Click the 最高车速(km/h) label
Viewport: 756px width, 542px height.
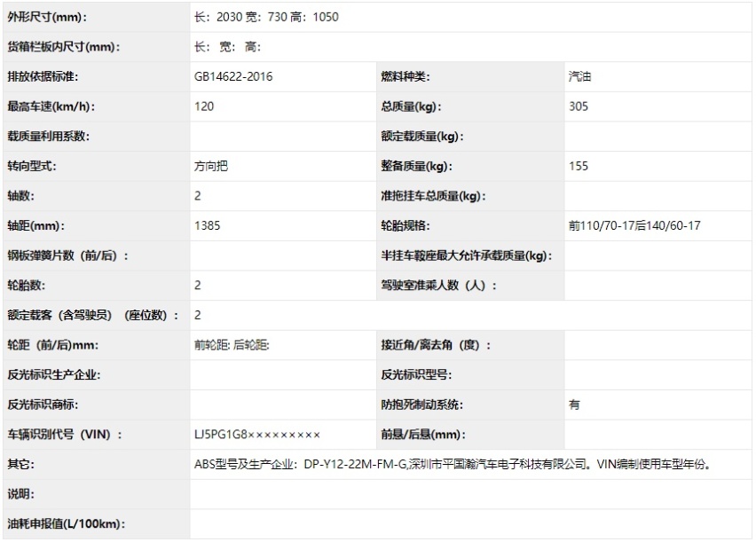click(51, 106)
